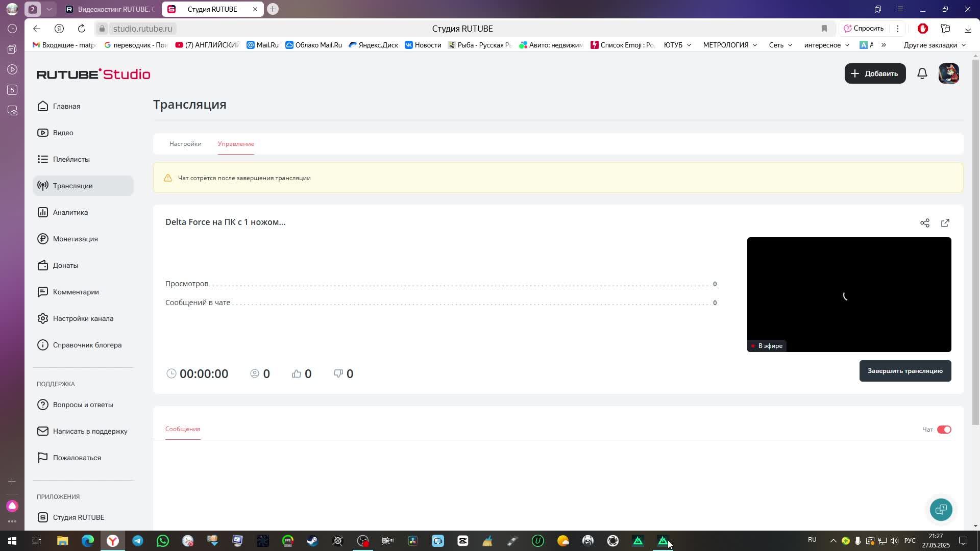This screenshot has height=551, width=980.
Task: Open Справочник блогера in sidebar
Action: [x=83, y=345]
